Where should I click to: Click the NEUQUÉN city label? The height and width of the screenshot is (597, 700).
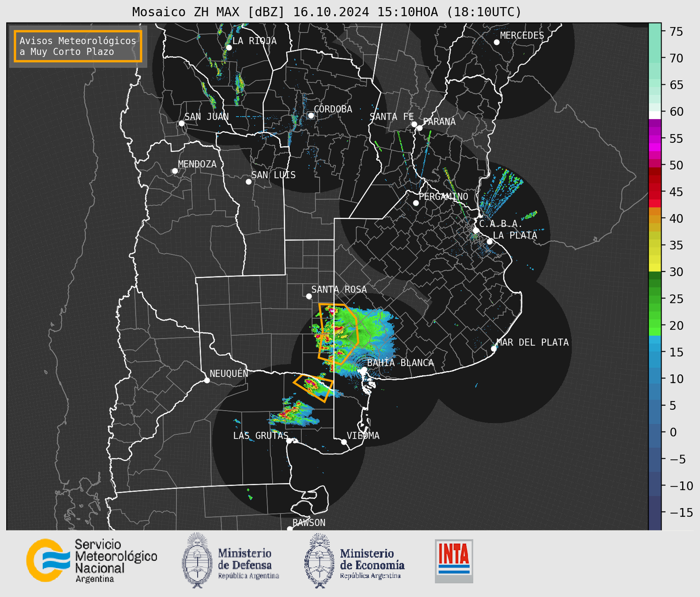click(x=229, y=373)
